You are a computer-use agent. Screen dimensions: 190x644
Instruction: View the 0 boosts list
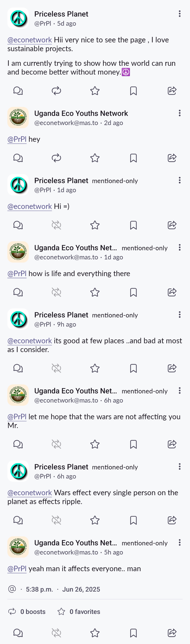click(x=27, y=612)
